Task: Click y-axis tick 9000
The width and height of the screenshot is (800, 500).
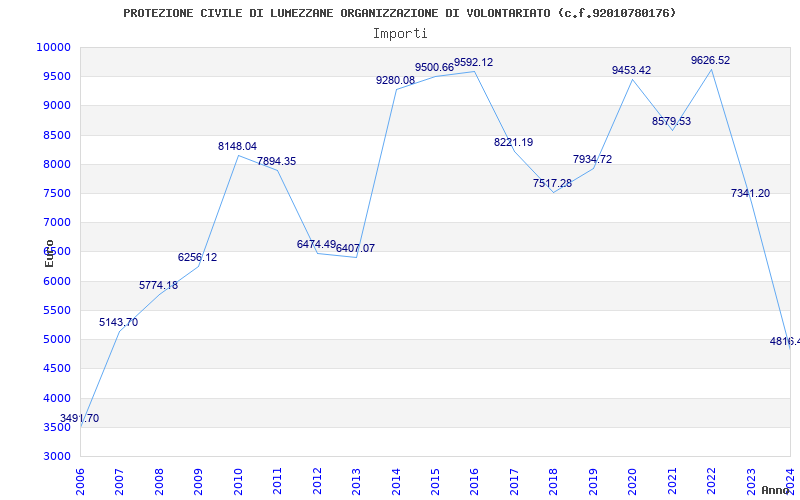Action: pos(56,106)
